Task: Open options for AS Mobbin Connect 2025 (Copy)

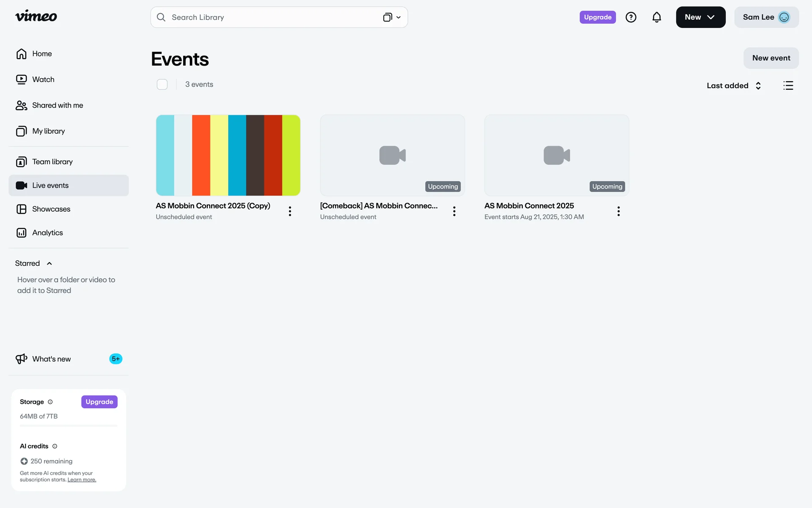Action: [x=290, y=211]
